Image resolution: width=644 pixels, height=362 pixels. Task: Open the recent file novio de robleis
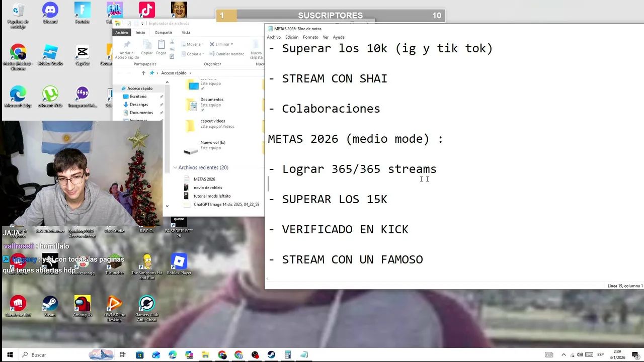(208, 188)
